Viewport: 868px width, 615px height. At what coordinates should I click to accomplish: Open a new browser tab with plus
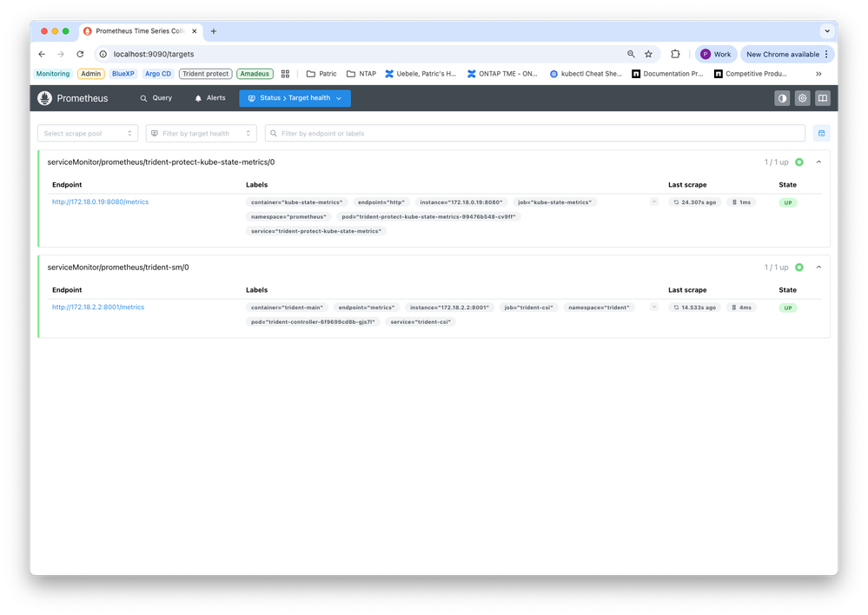[214, 31]
